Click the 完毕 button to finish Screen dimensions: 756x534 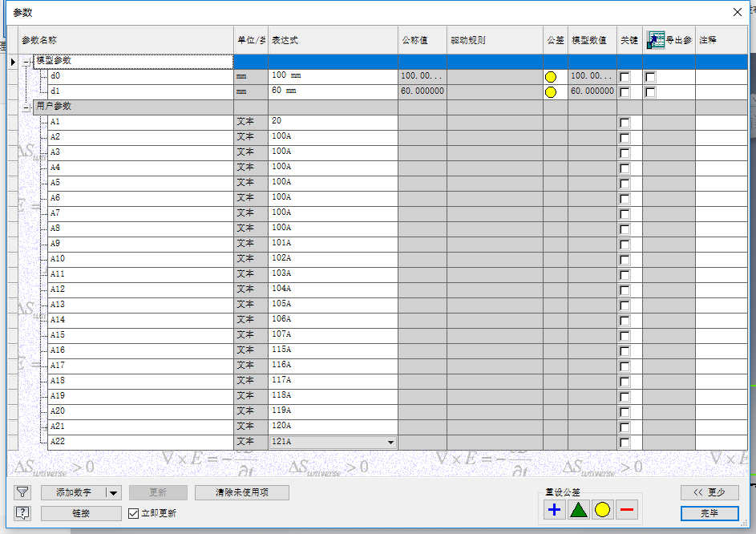(x=710, y=513)
